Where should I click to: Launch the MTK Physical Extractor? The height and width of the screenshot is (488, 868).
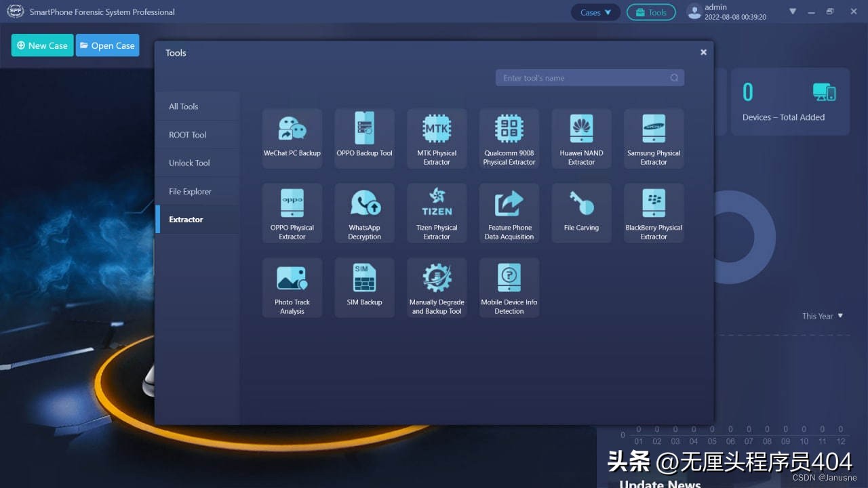pos(437,138)
